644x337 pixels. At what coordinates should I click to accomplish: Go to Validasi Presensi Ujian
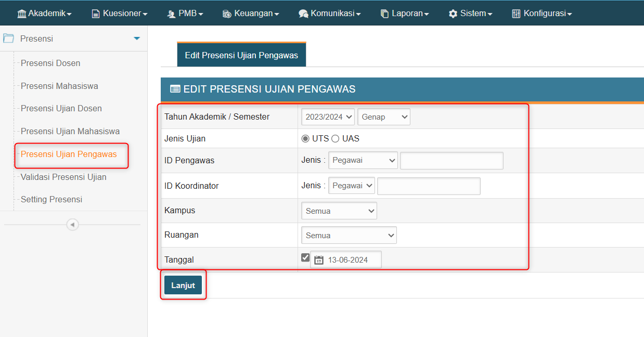[x=63, y=177]
